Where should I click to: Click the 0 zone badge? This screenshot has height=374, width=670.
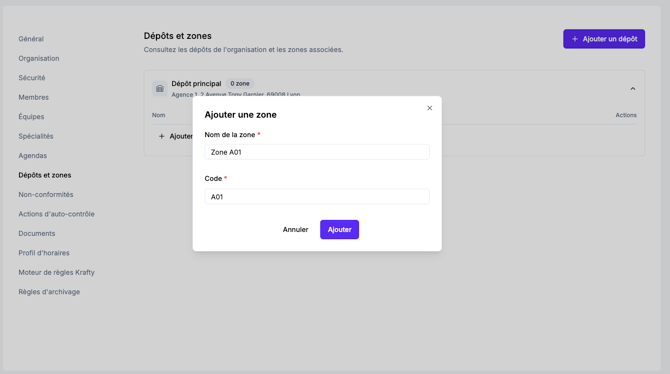coord(240,83)
